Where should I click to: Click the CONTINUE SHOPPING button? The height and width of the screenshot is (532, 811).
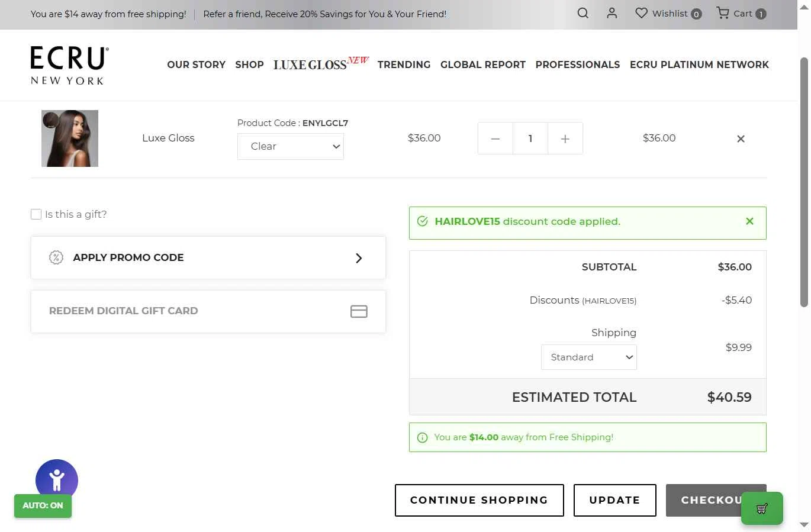479,500
